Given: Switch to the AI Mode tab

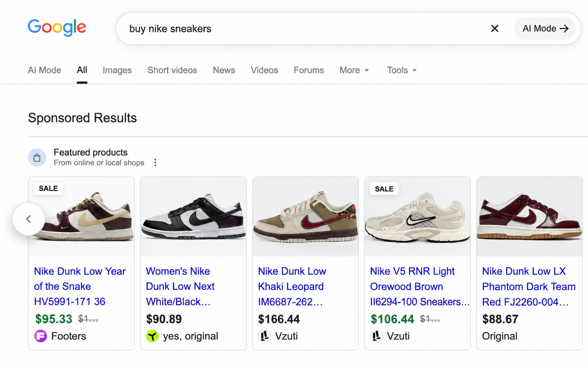Looking at the screenshot, I should [44, 70].
